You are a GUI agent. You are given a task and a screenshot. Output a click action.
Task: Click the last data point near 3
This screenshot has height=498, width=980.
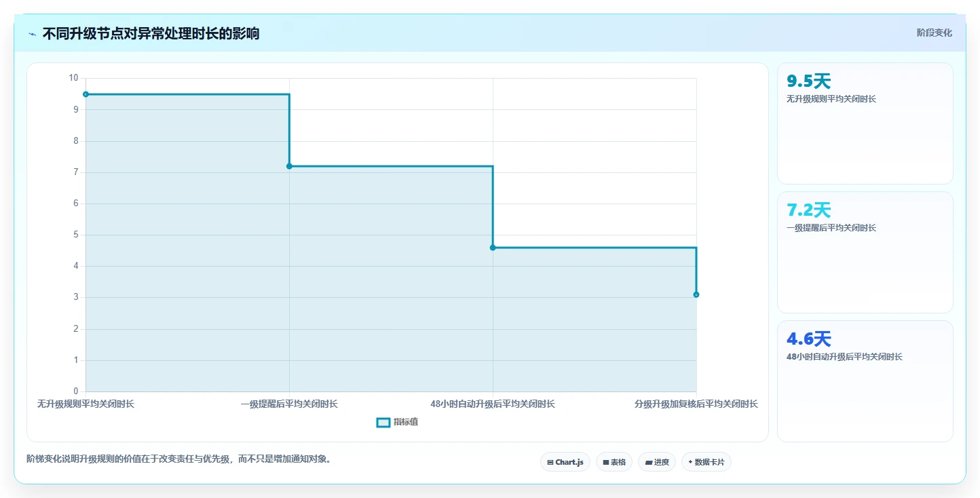(696, 294)
